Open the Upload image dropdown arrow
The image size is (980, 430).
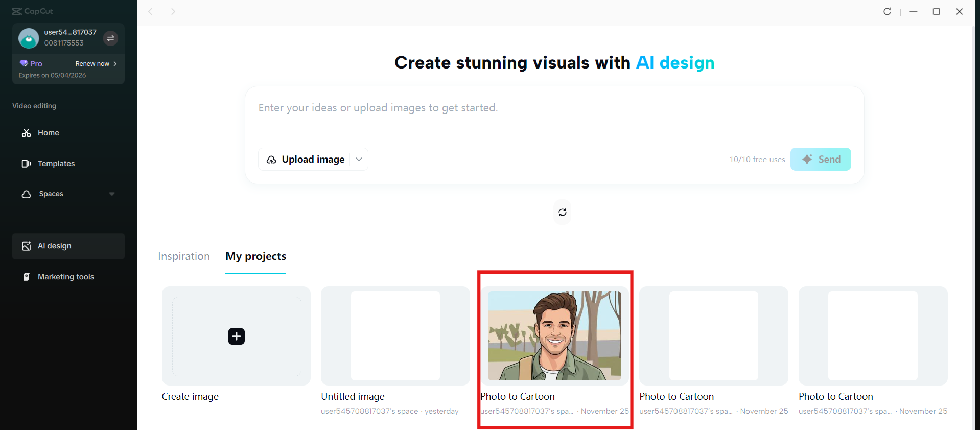pyautogui.click(x=359, y=160)
